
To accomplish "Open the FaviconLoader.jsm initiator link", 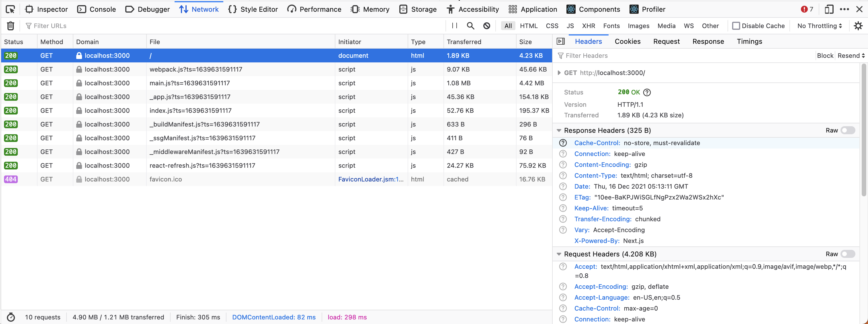I will tap(370, 179).
